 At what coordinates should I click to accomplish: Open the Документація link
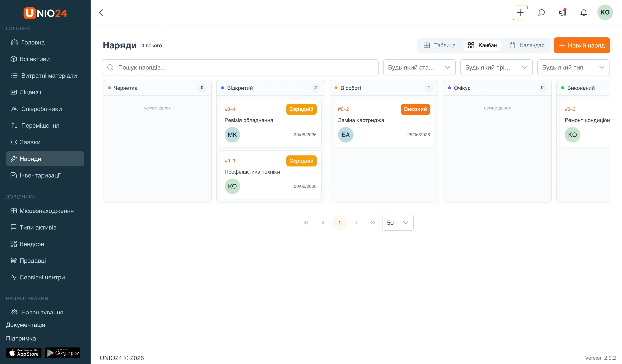pos(26,325)
